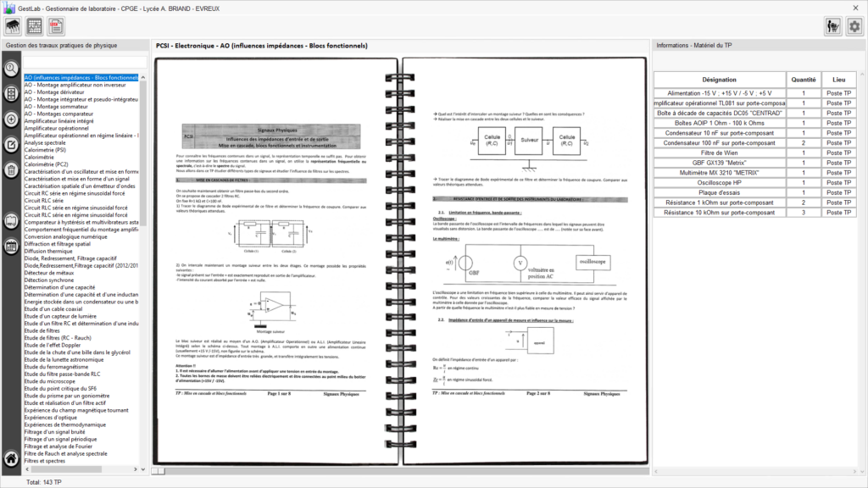Click the add (plus) TP icon
This screenshot has height=488, width=868.
click(11, 119)
